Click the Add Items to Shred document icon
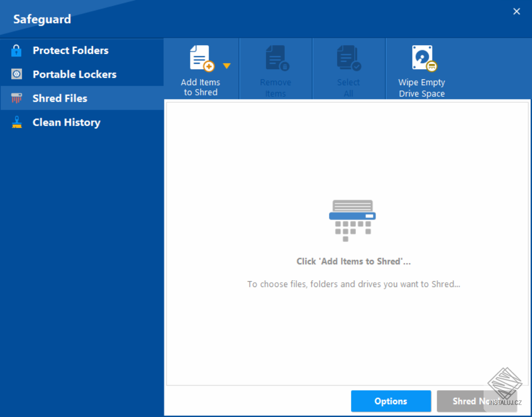Image resolution: width=532 pixels, height=417 pixels. pyautogui.click(x=199, y=57)
